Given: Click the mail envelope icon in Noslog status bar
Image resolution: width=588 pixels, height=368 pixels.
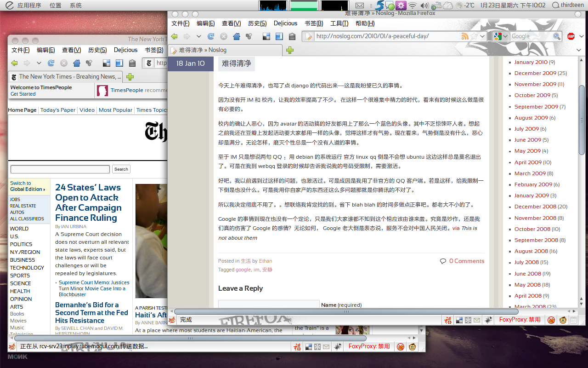Looking at the screenshot, I should [x=477, y=320].
